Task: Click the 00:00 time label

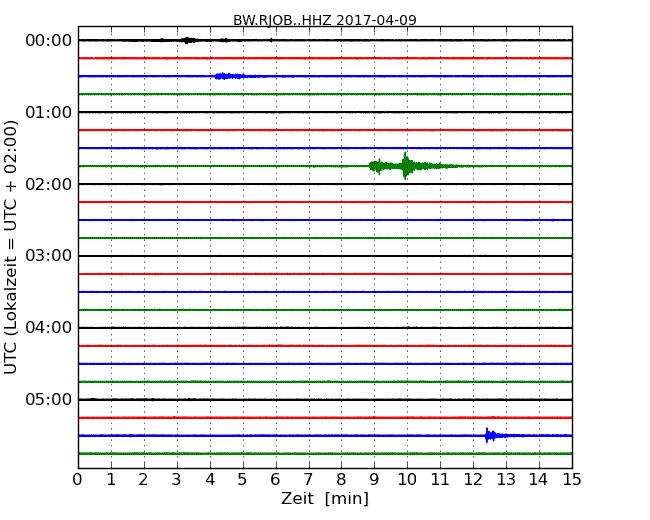Action: (49, 41)
